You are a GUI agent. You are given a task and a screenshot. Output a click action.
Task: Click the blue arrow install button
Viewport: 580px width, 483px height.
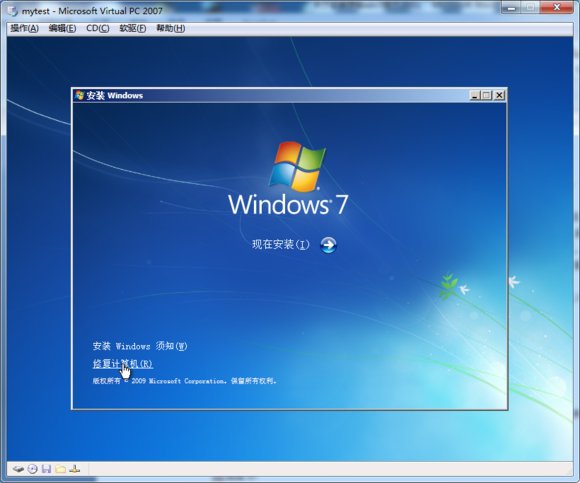[328, 245]
